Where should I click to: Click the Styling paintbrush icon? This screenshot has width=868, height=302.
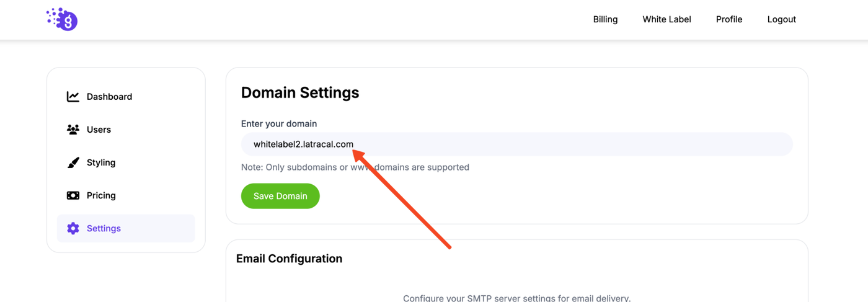click(73, 162)
